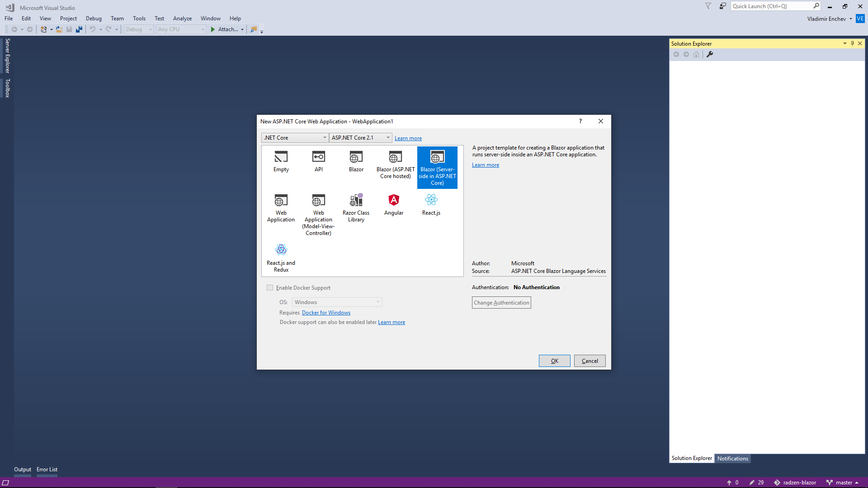
Task: Open the Toolbox side tab
Action: click(7, 88)
